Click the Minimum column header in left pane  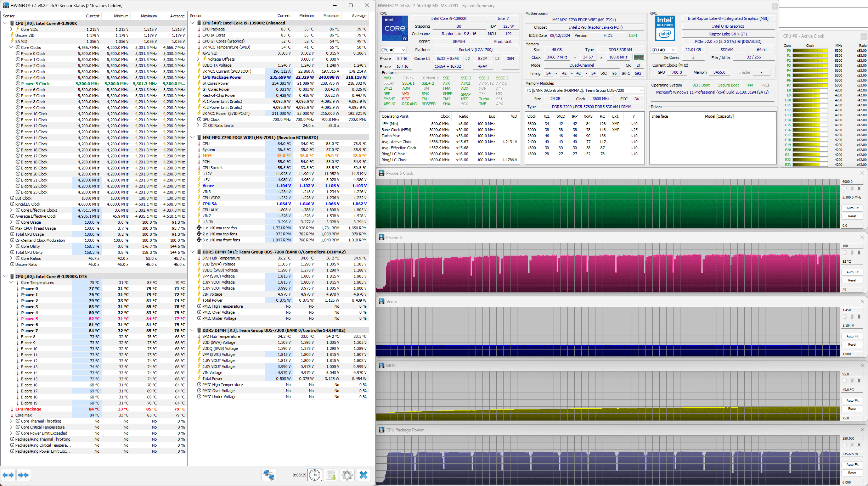click(116, 16)
